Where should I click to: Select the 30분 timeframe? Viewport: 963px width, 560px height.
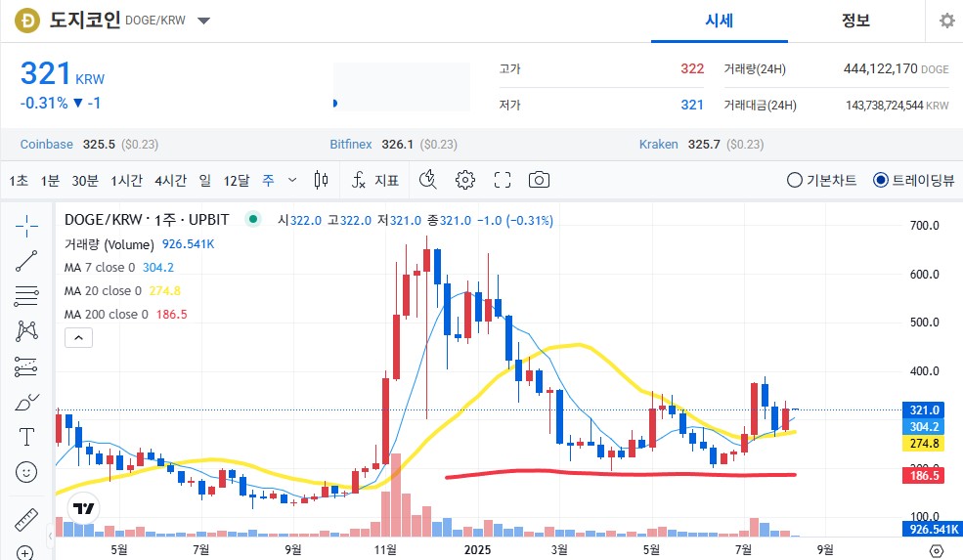[x=85, y=180]
